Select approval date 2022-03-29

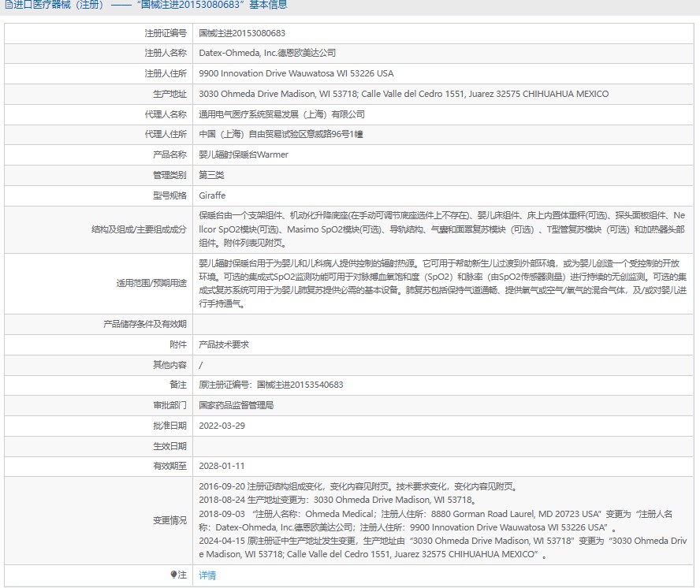(222, 426)
